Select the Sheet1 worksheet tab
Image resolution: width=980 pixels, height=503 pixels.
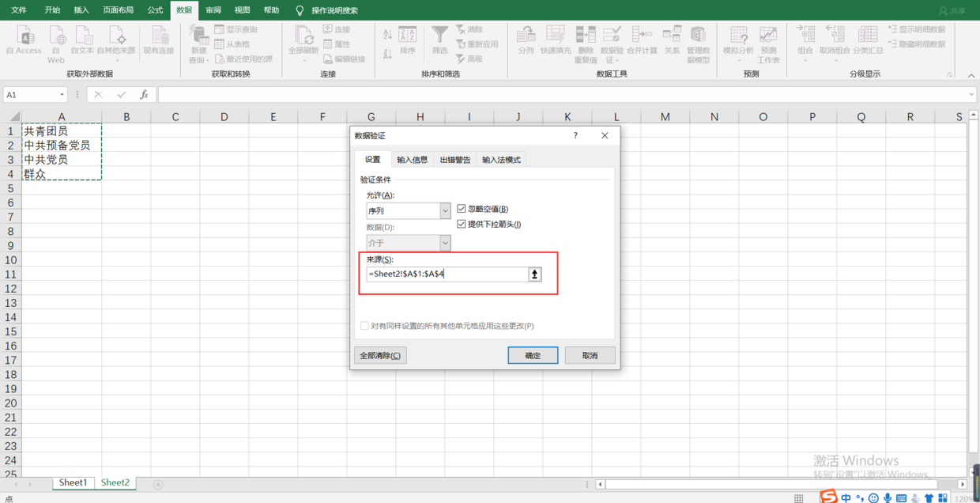pos(73,482)
